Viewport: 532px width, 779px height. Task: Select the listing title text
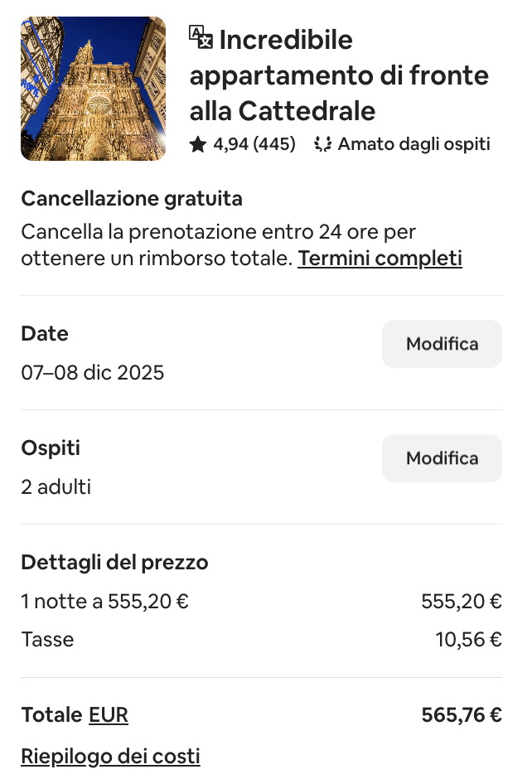[x=340, y=75]
